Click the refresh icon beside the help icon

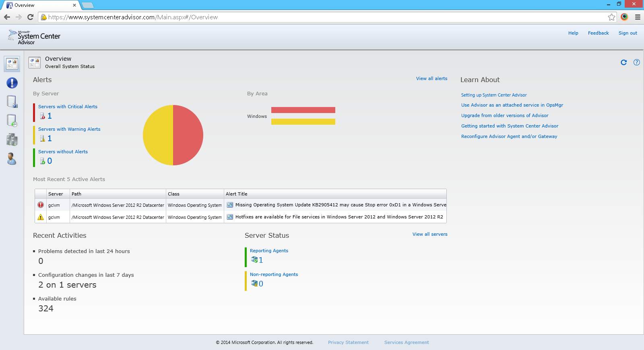(x=624, y=62)
